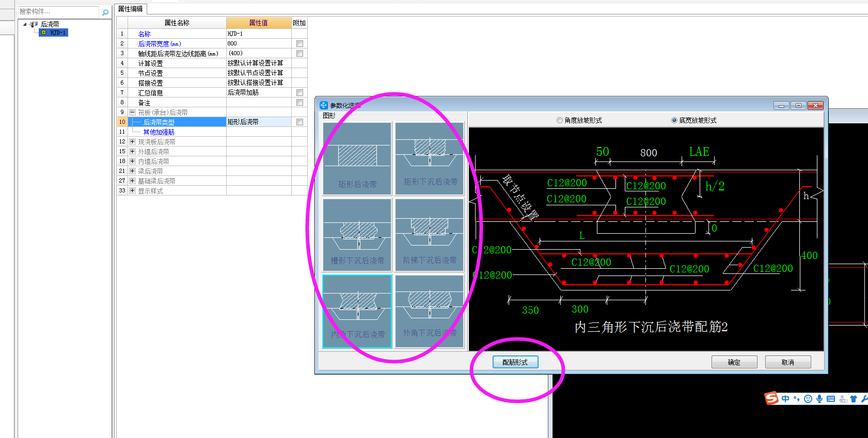
Task: Click the microphone voice input icon
Action: [819, 399]
